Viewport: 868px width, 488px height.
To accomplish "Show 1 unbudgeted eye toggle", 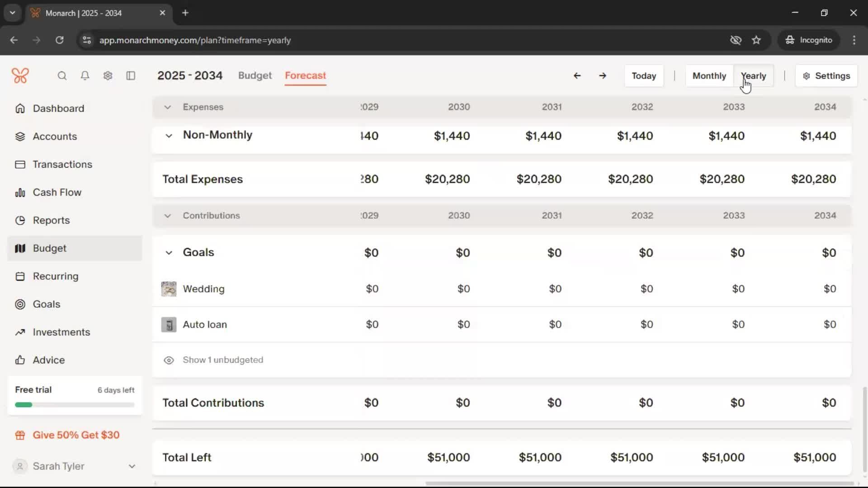I will click(169, 360).
